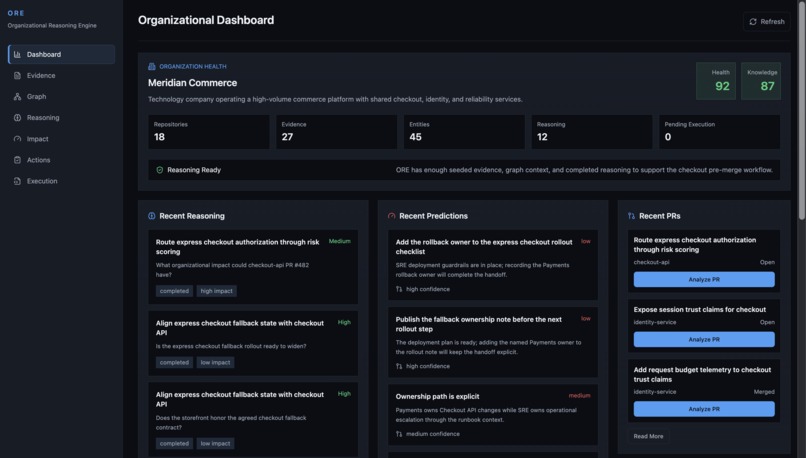806x458 pixels.
Task: Navigate to the Reasoning page
Action: [61, 118]
